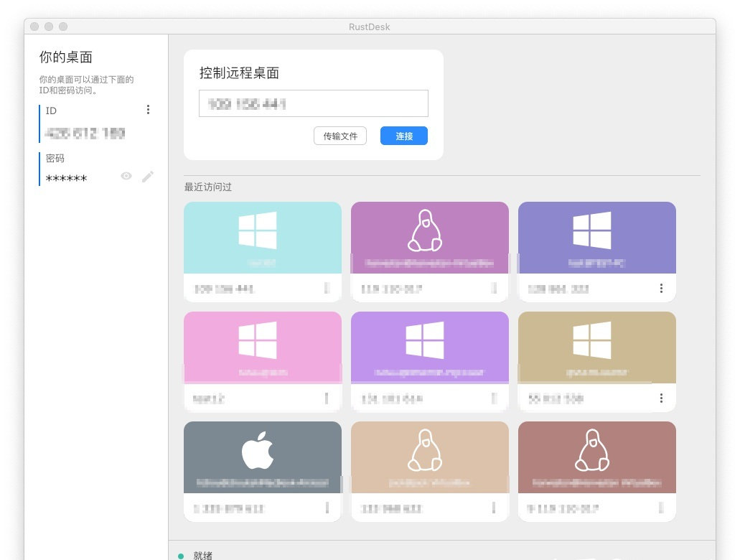The width and height of the screenshot is (740, 560).
Task: Click Windows logo on blue-violet card
Action: coord(592,230)
